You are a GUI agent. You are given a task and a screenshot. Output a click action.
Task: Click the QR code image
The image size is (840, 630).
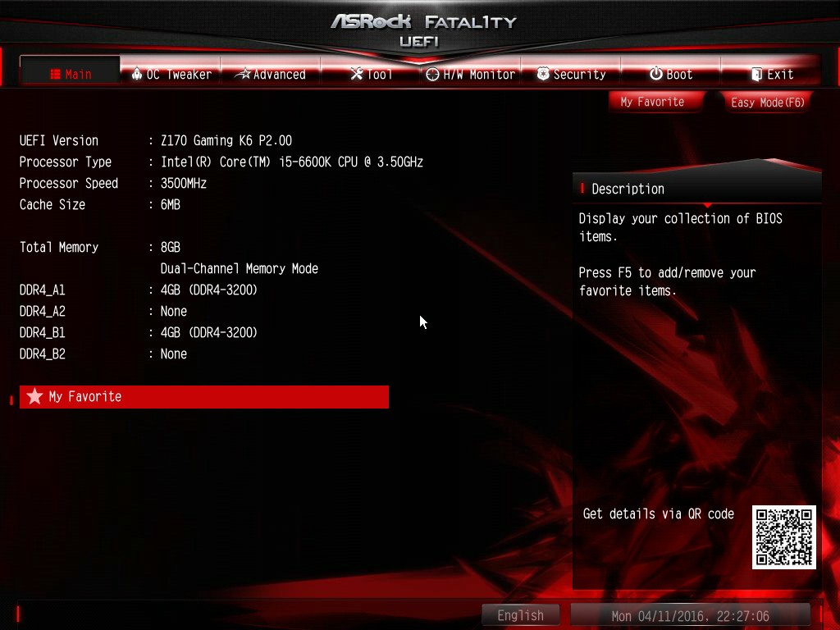(783, 536)
